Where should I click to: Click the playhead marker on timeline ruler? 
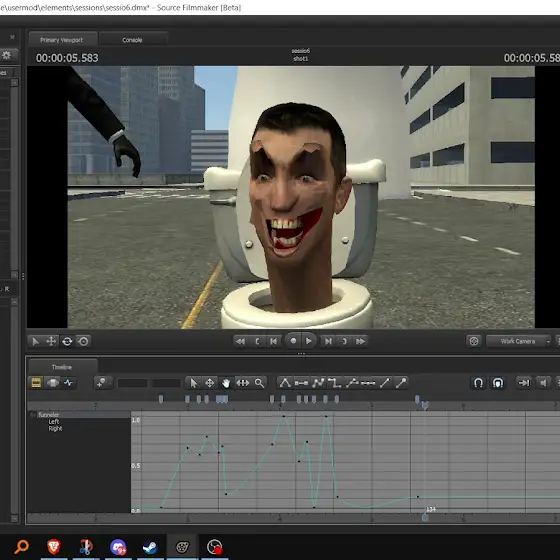coord(425,405)
